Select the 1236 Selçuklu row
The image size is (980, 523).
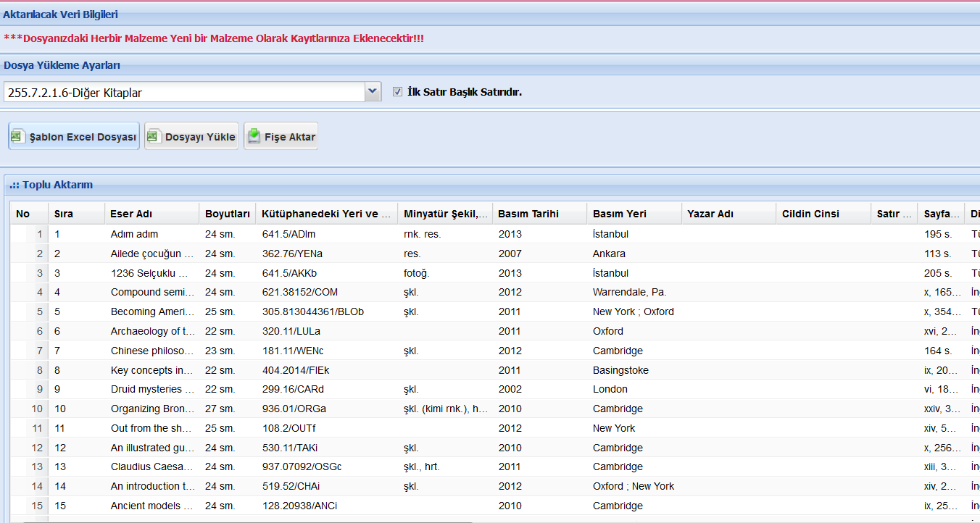(x=495, y=273)
